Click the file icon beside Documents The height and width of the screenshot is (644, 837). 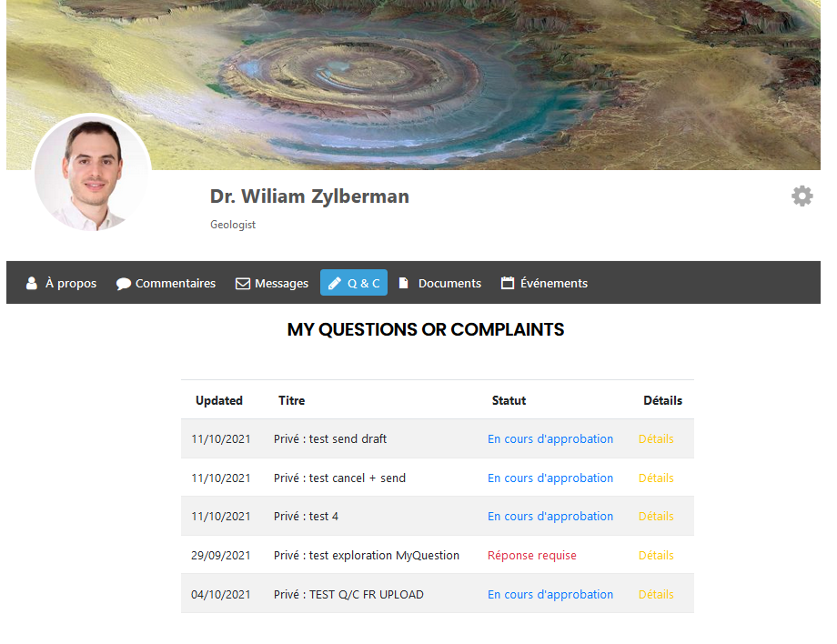click(x=404, y=283)
